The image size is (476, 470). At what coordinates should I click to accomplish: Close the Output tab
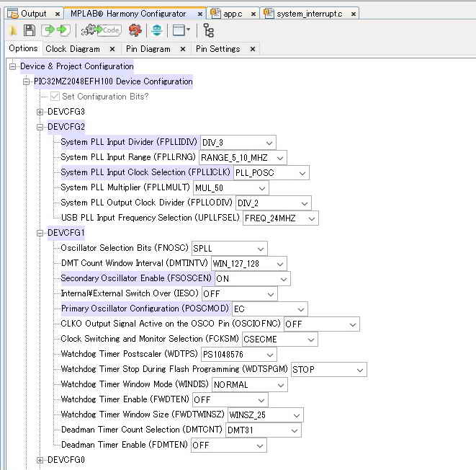click(57, 14)
